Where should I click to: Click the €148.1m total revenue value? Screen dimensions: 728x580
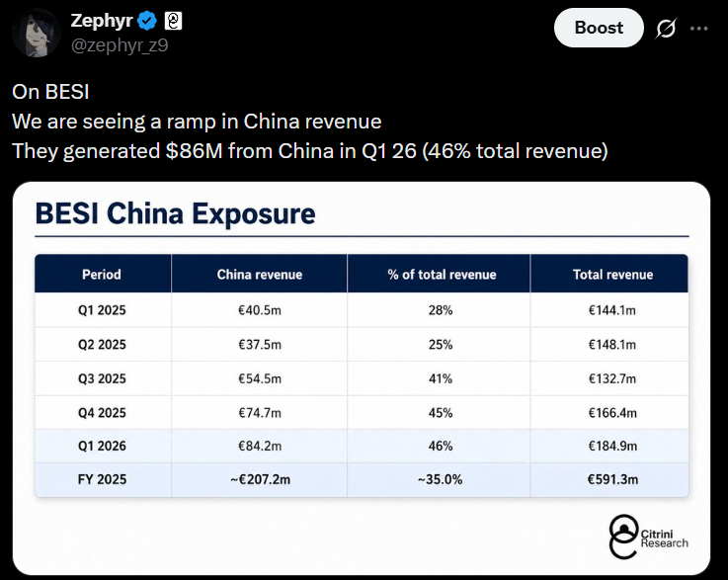[612, 345]
